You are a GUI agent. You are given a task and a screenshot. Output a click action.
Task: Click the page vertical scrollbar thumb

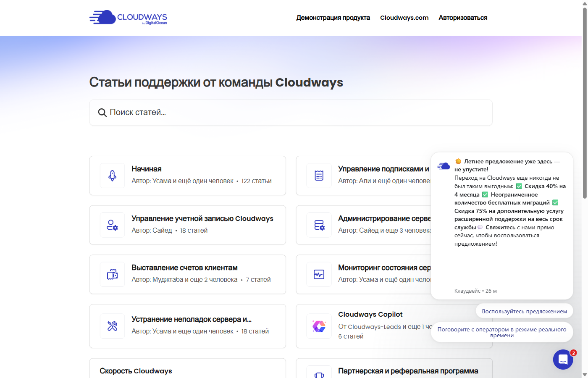click(x=585, y=103)
